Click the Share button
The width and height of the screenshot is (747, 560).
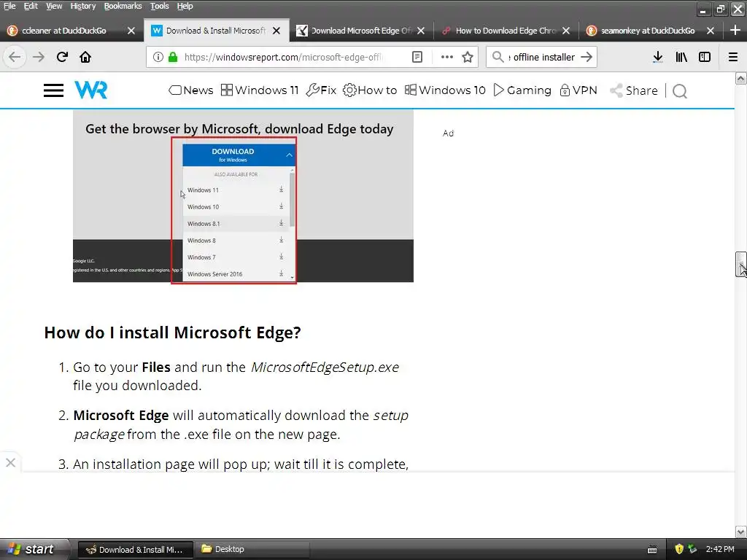[x=634, y=90]
